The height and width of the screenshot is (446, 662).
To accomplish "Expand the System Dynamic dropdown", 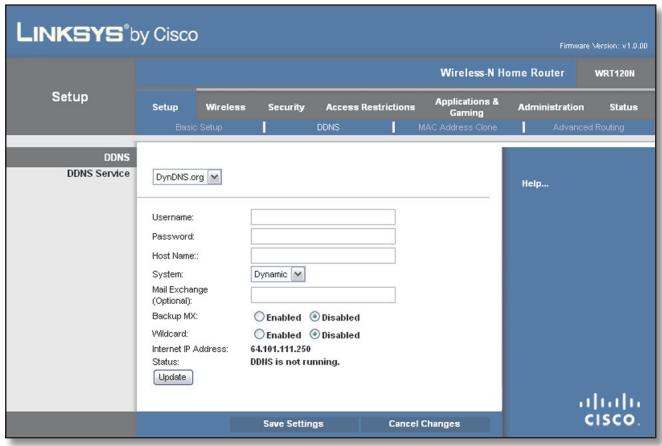I will [x=277, y=274].
